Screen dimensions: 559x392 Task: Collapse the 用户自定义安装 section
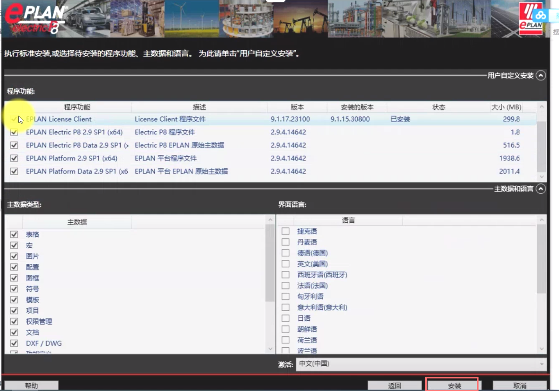[541, 76]
